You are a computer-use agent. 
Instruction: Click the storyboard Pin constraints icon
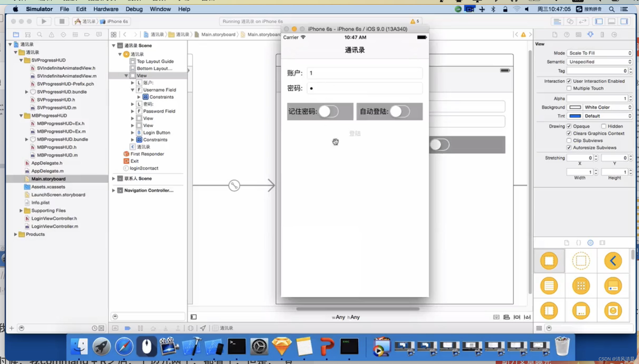click(x=517, y=317)
